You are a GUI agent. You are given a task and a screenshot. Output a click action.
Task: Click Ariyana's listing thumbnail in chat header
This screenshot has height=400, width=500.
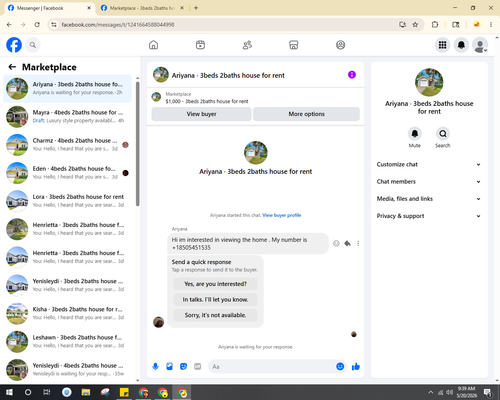coord(161,75)
